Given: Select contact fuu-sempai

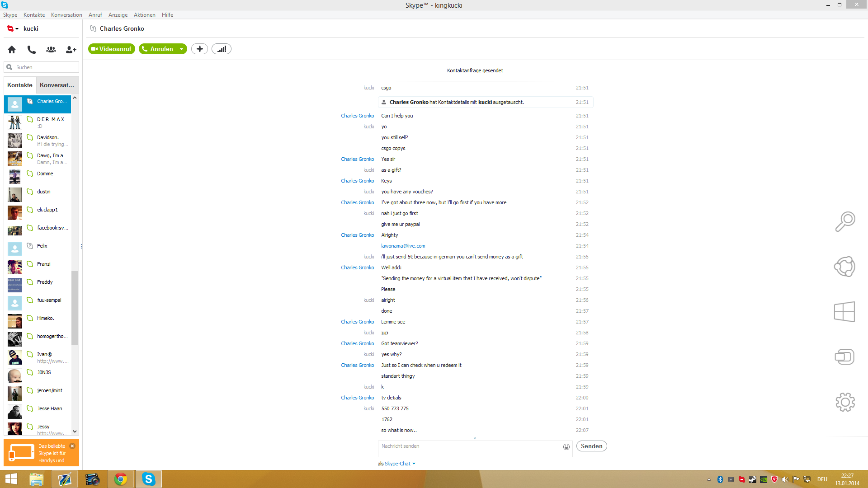Looking at the screenshot, I should pyautogui.click(x=38, y=303).
